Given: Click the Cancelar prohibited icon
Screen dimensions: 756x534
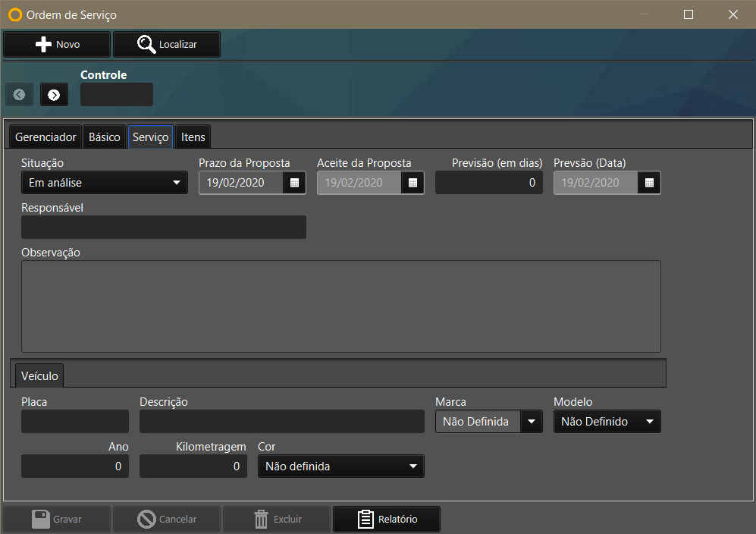Looking at the screenshot, I should (x=146, y=519).
